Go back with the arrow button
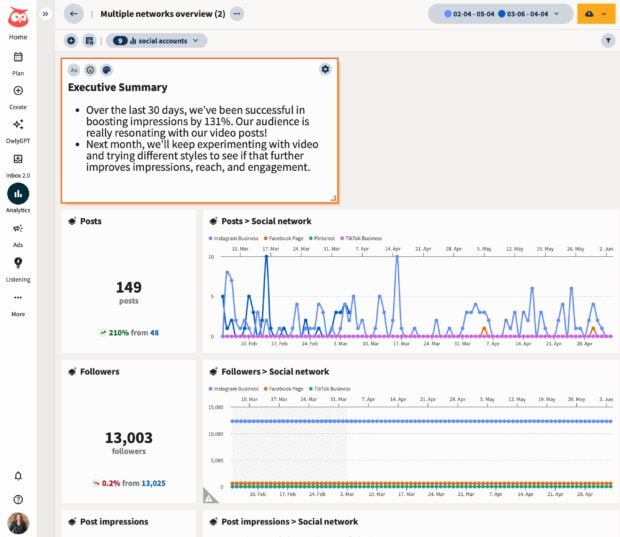The image size is (620, 537). [73, 14]
